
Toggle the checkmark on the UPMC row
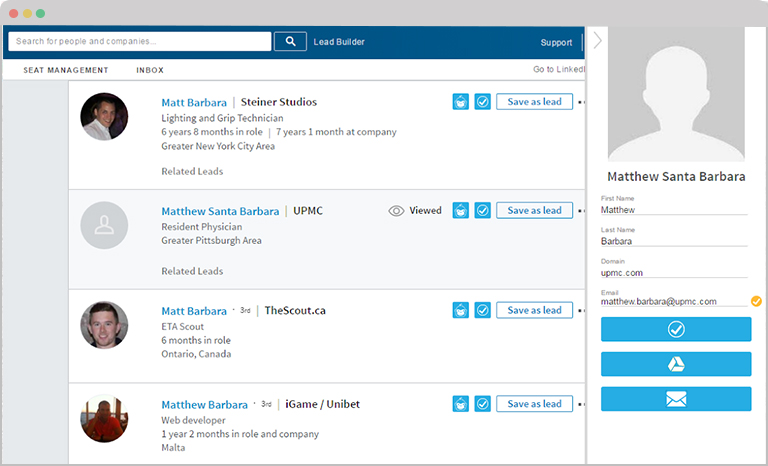point(482,211)
